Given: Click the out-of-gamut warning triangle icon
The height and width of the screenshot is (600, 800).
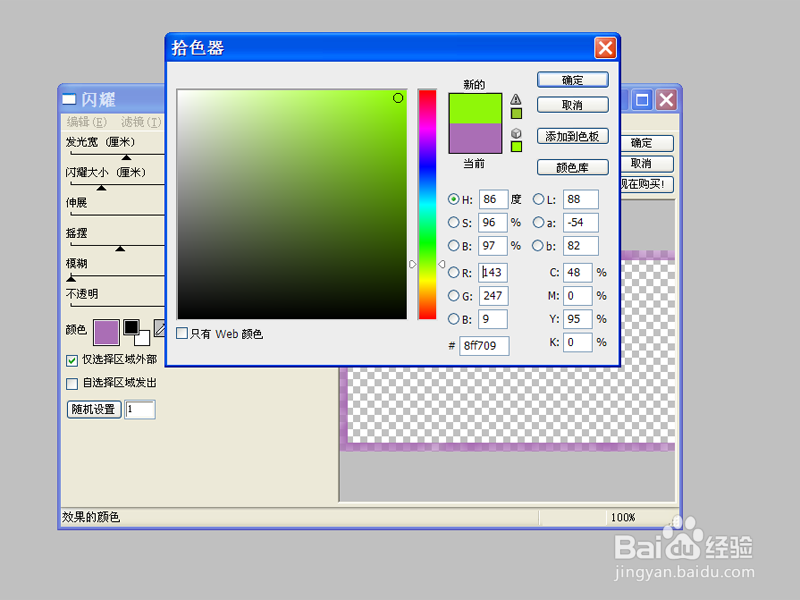Looking at the screenshot, I should click(x=516, y=99).
